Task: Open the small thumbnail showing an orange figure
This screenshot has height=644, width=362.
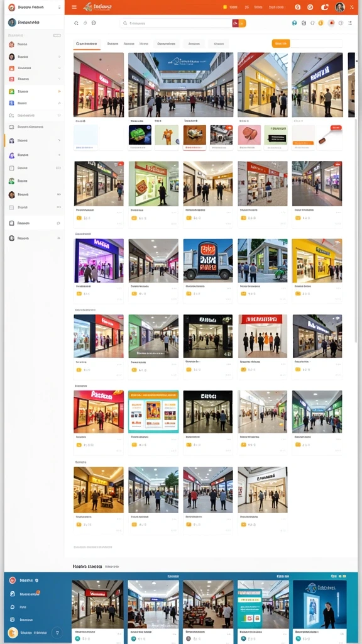Action: coord(167,135)
